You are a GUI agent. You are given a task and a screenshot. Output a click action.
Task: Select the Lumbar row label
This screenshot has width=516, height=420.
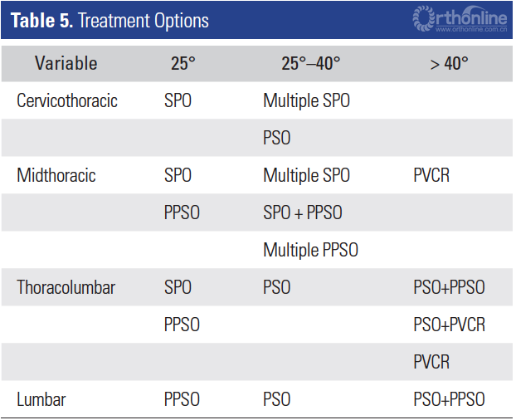coord(41,399)
